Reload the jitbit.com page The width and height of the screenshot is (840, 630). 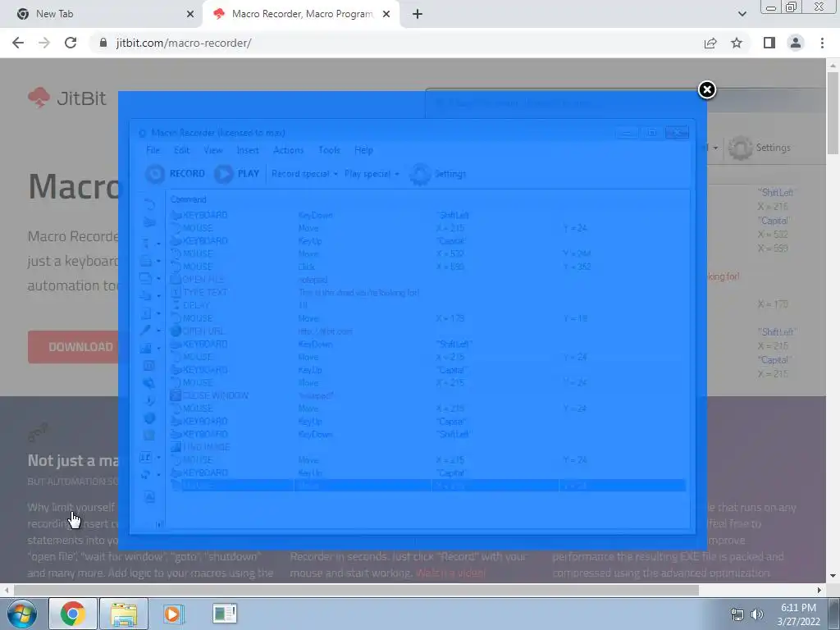coord(71,43)
